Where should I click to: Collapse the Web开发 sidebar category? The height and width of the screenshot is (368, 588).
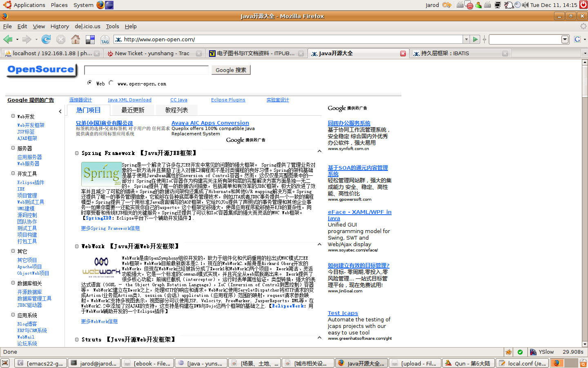pos(13,116)
